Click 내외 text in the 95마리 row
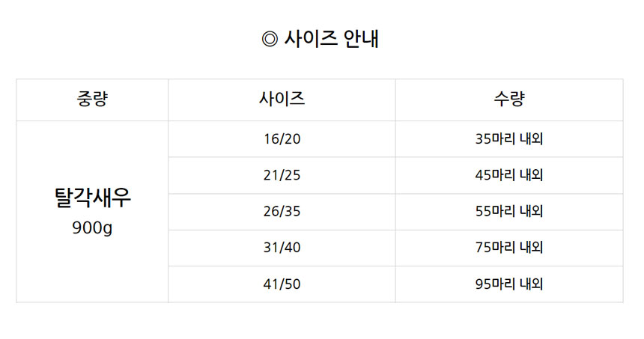The width and height of the screenshot is (644, 339). 532,284
